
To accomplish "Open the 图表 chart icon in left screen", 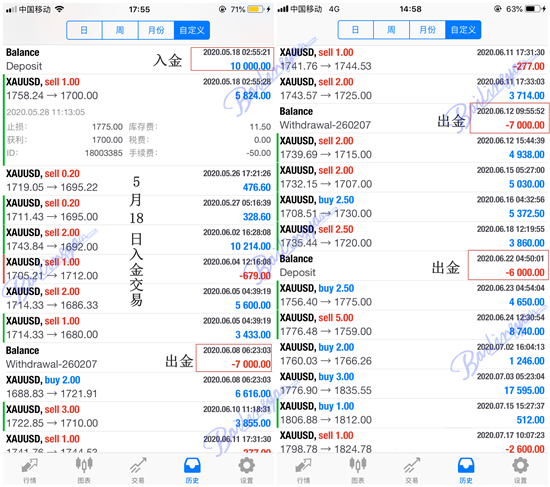I will [84, 469].
